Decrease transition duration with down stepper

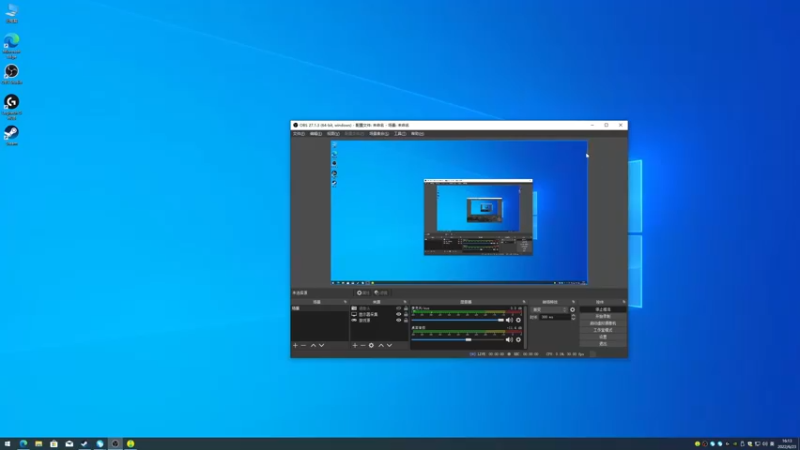coord(573,319)
